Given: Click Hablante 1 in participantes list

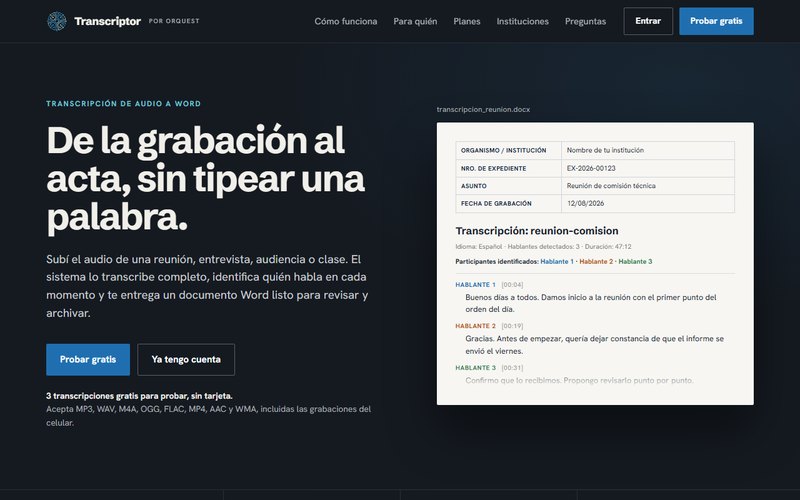Looking at the screenshot, I should [557, 261].
